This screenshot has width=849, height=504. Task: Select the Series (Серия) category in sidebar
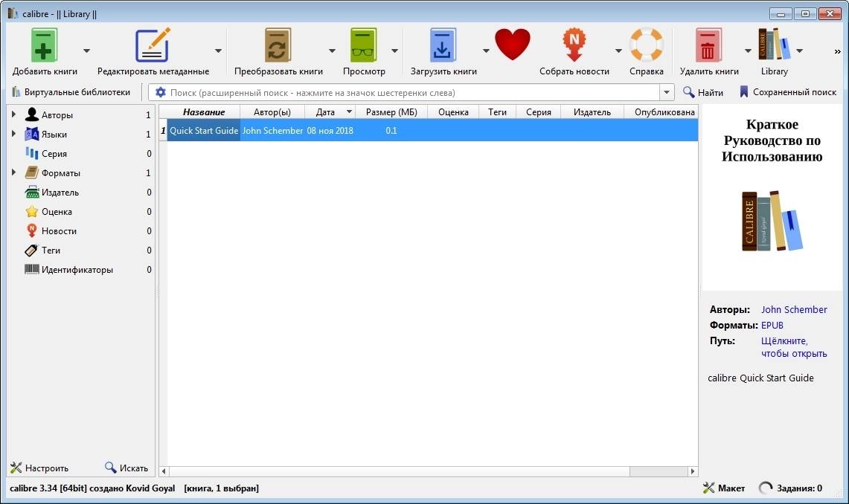[54, 154]
